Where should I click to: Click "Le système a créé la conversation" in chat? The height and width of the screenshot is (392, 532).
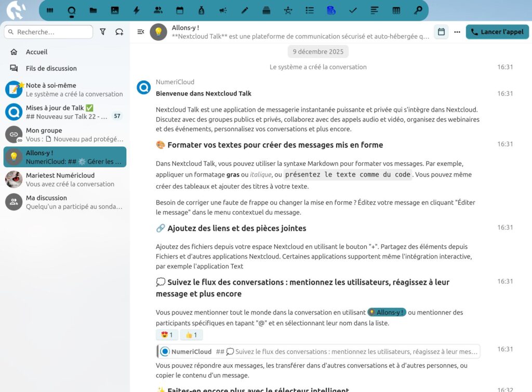tap(318, 67)
